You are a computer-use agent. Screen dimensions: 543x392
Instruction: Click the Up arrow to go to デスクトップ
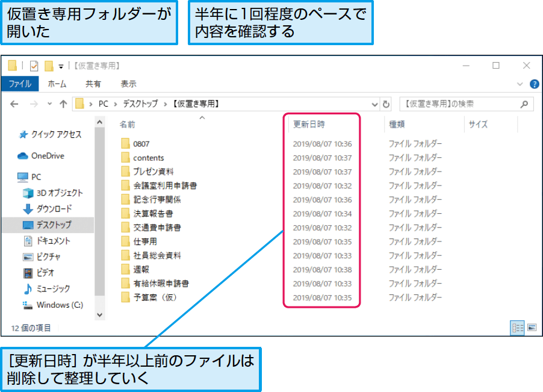[x=63, y=104]
